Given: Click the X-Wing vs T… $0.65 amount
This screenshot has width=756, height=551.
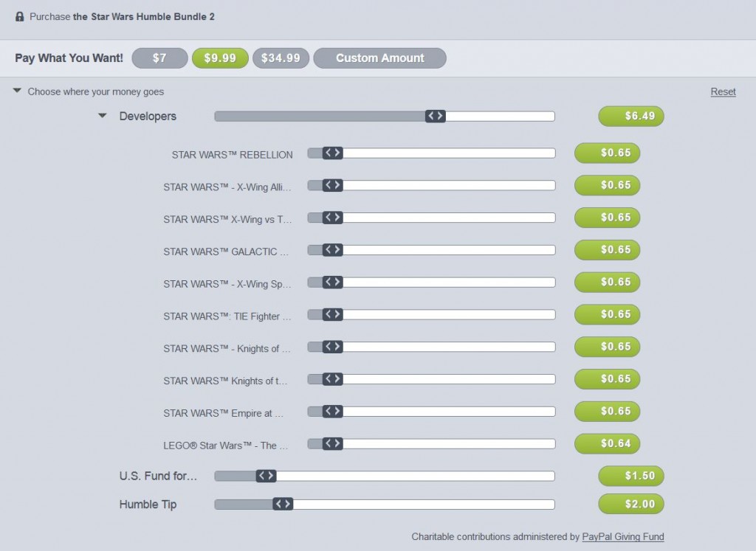Looking at the screenshot, I should tap(607, 218).
